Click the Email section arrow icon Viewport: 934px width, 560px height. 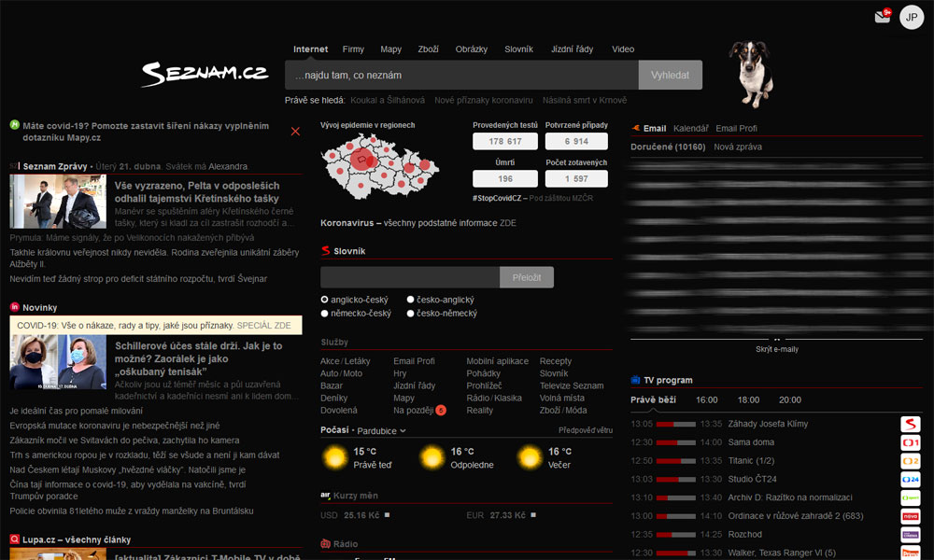click(x=635, y=128)
